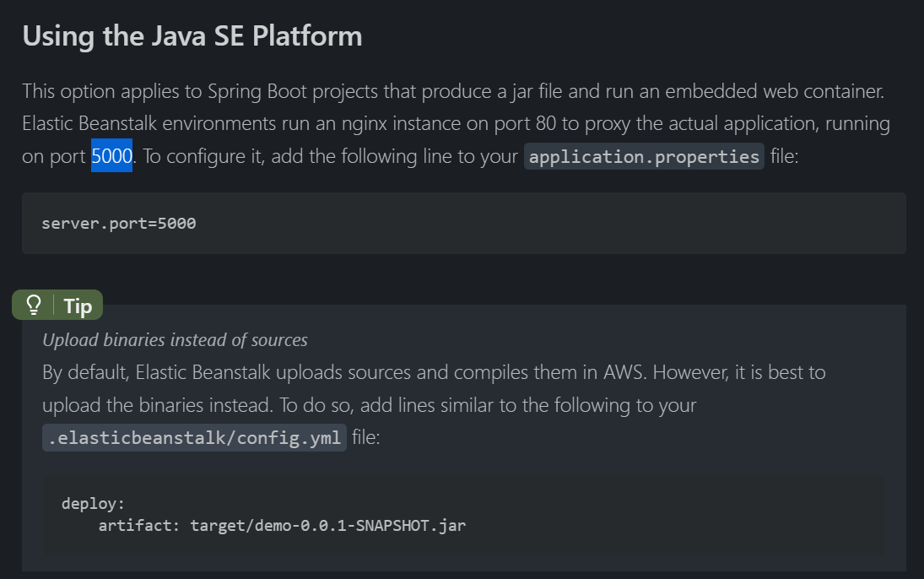The width and height of the screenshot is (924, 579).
Task: Click the .elasticbeanstalk/config.yml inline code
Action: pos(194,438)
